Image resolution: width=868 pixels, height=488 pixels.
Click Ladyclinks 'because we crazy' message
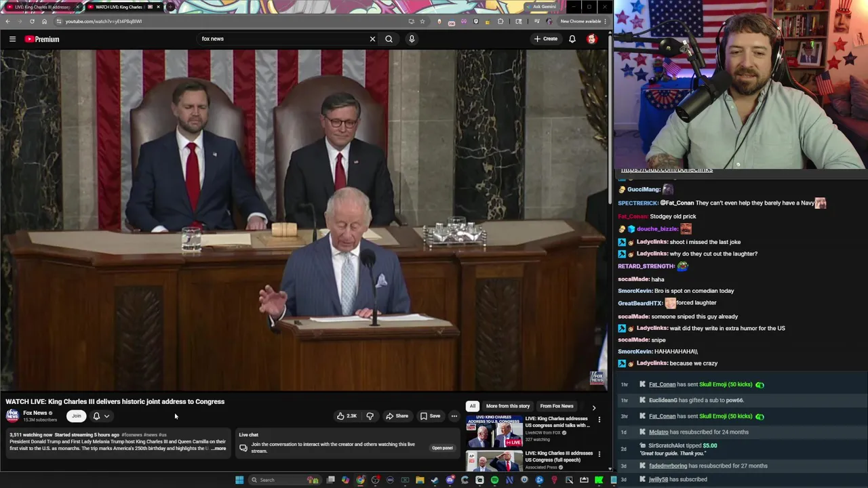pos(668,363)
